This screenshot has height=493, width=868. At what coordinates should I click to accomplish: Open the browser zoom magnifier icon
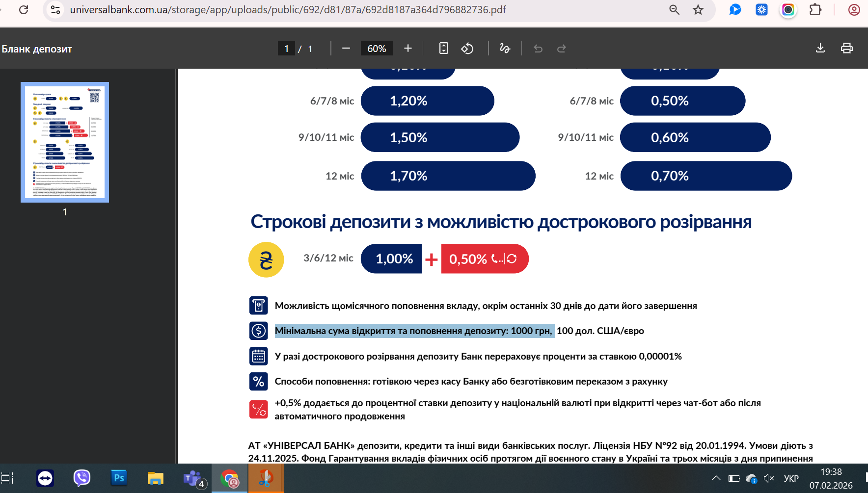675,10
